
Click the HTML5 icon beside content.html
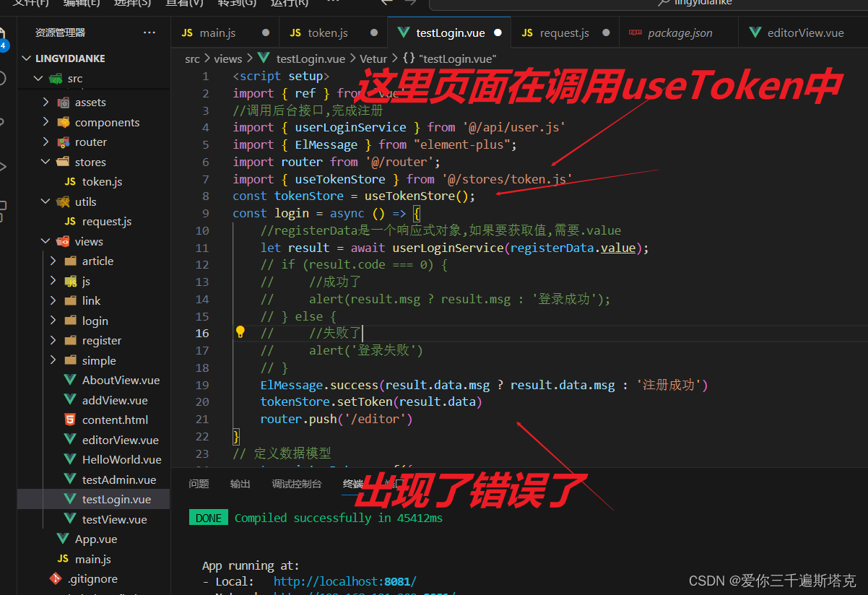coord(69,420)
